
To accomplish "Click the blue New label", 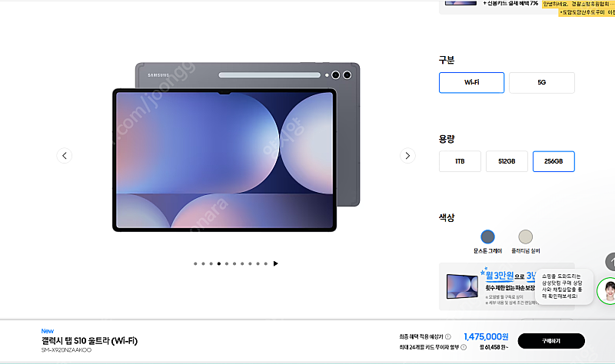I will click(x=48, y=331).
